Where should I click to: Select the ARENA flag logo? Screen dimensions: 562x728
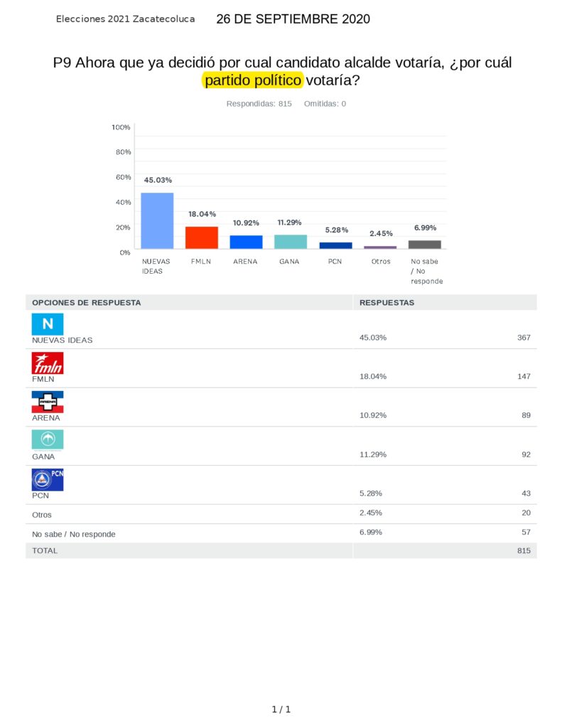click(48, 402)
